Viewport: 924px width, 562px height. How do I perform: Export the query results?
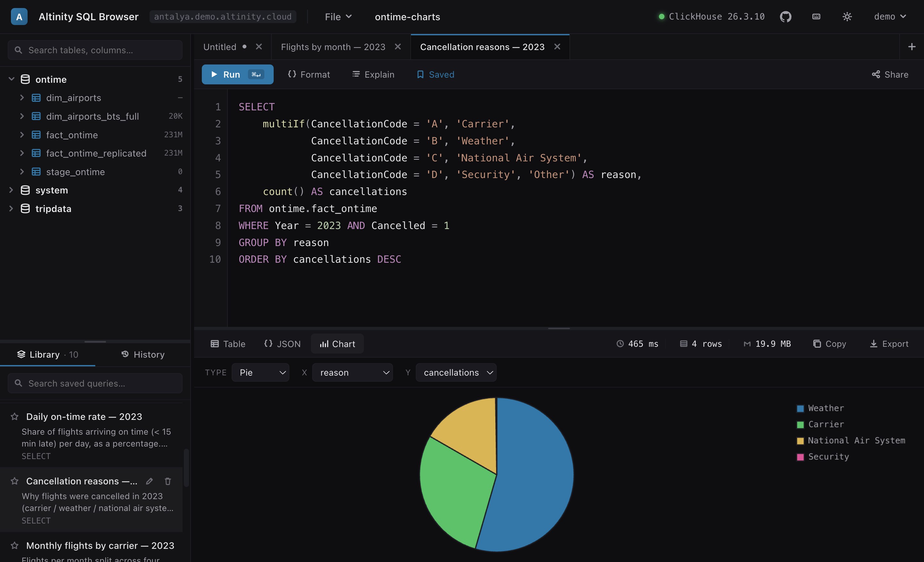tap(889, 344)
